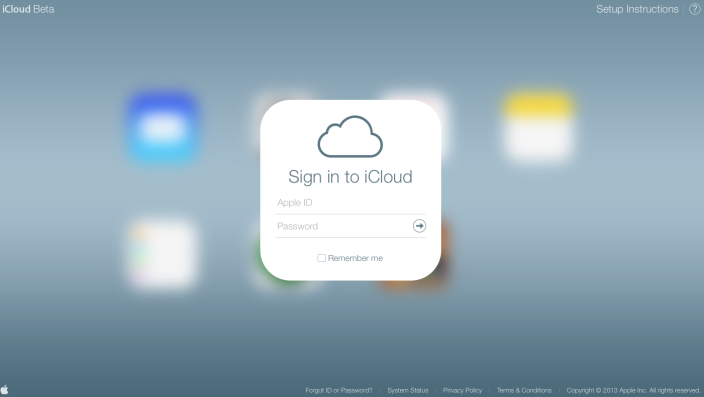704x397 pixels.
Task: Click the Sign in to iCloud heading
Action: (x=350, y=177)
